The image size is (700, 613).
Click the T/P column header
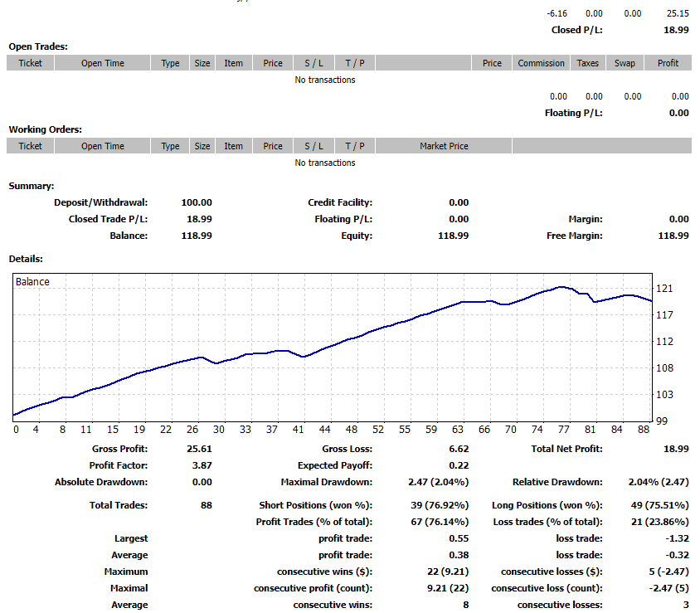point(354,62)
